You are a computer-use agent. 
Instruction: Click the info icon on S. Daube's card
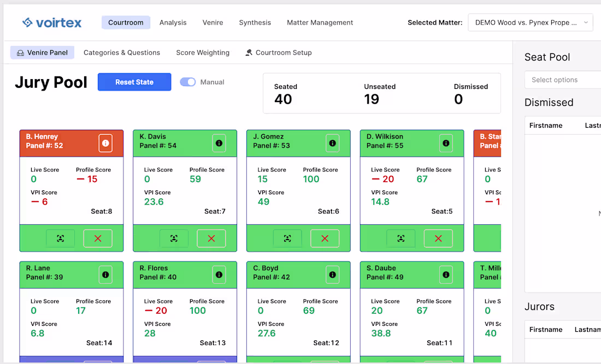[446, 275]
